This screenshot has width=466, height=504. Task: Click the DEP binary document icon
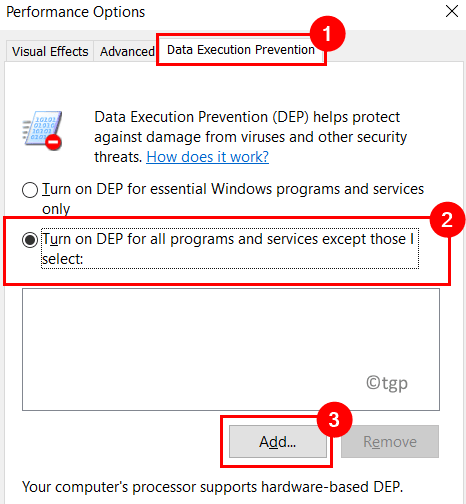coord(42,130)
